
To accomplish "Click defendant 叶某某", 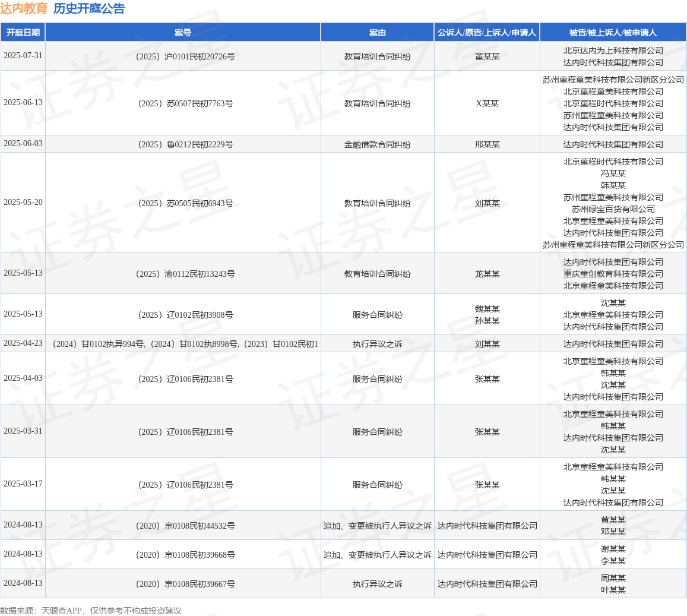I will [x=613, y=590].
